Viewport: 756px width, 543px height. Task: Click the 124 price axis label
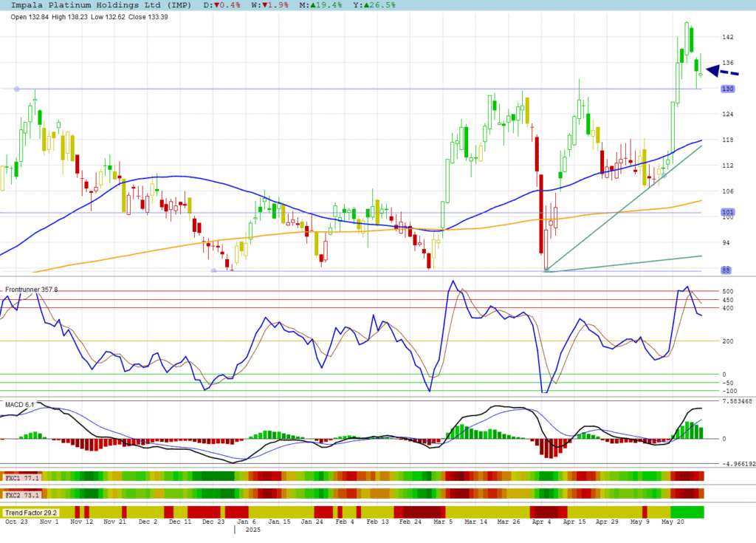point(727,115)
